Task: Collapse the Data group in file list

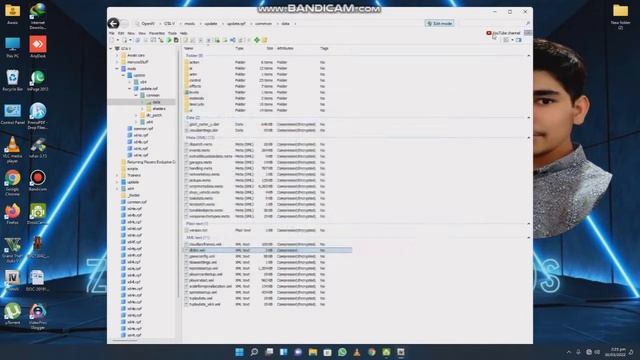Action: click(529, 118)
